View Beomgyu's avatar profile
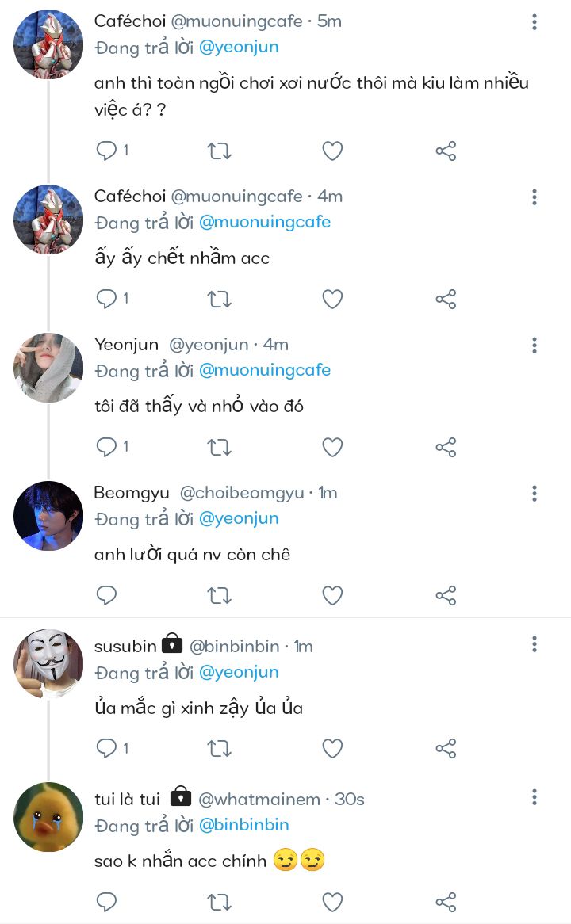Image resolution: width=571 pixels, height=924 pixels. coord(48,516)
